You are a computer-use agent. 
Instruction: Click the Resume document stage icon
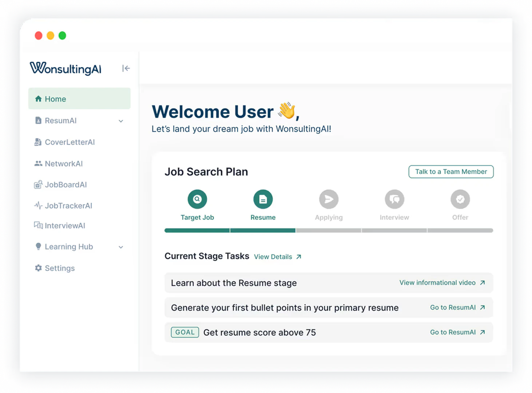click(x=263, y=199)
